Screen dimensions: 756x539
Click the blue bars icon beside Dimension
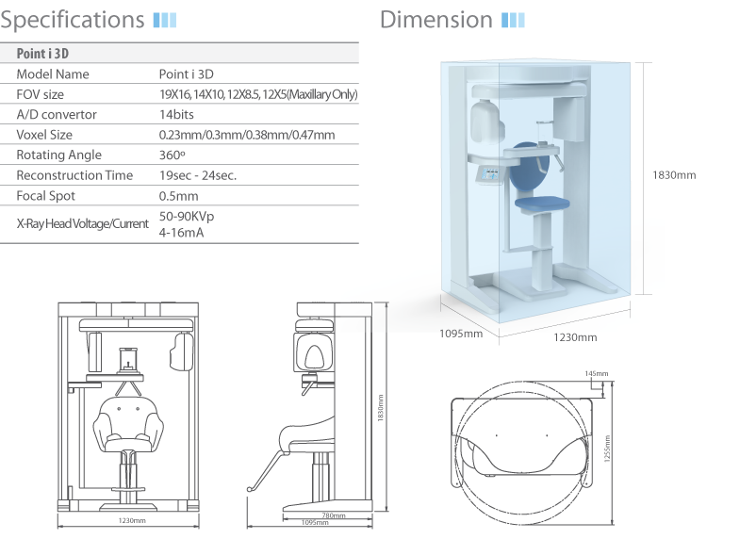click(x=513, y=20)
